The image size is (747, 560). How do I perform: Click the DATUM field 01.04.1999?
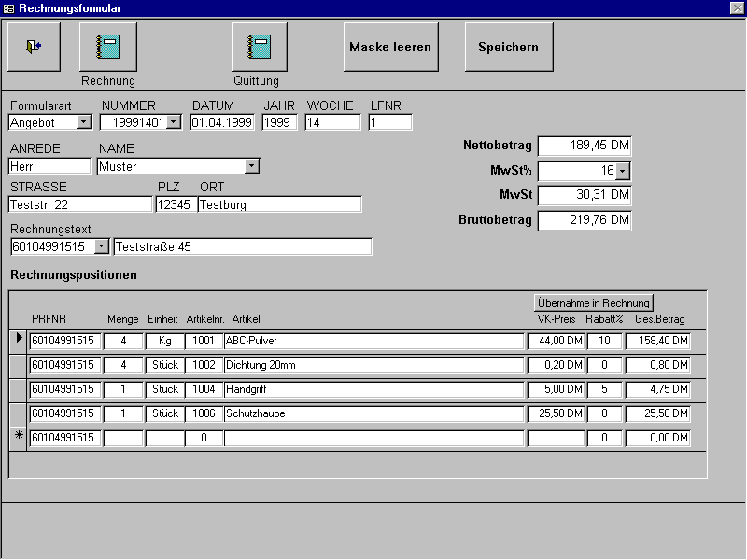[222, 122]
